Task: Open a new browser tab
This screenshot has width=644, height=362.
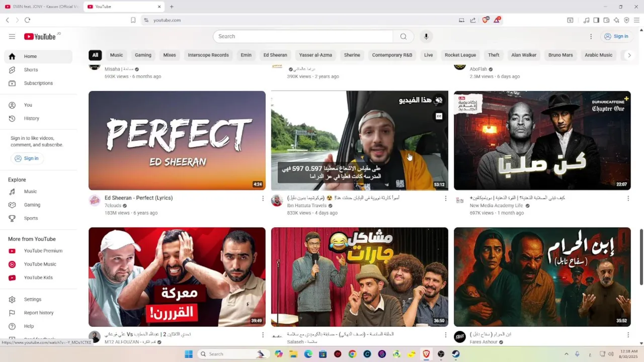Action: coord(172,7)
